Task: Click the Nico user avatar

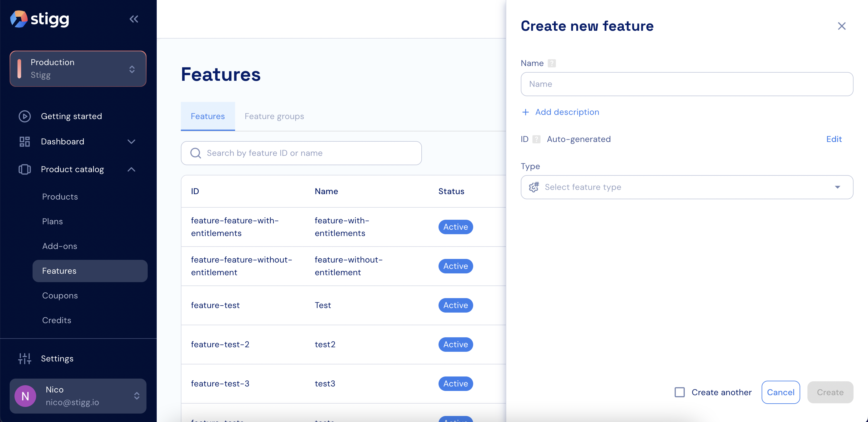Action: click(25, 396)
